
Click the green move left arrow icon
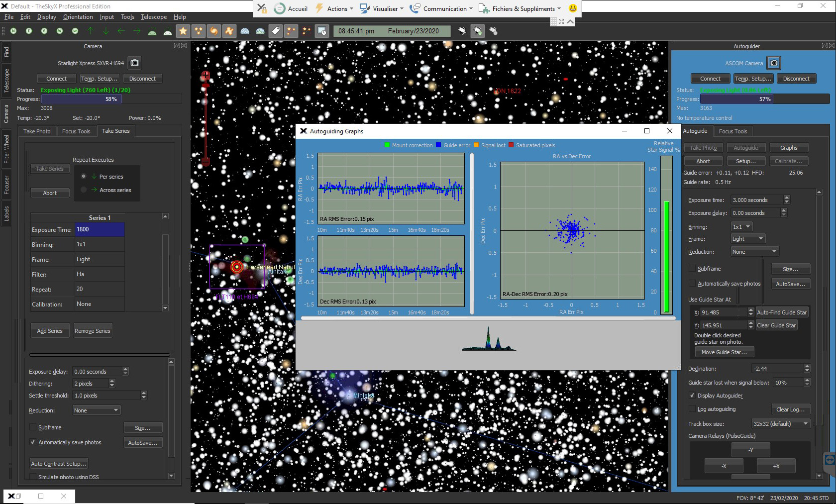121,31
